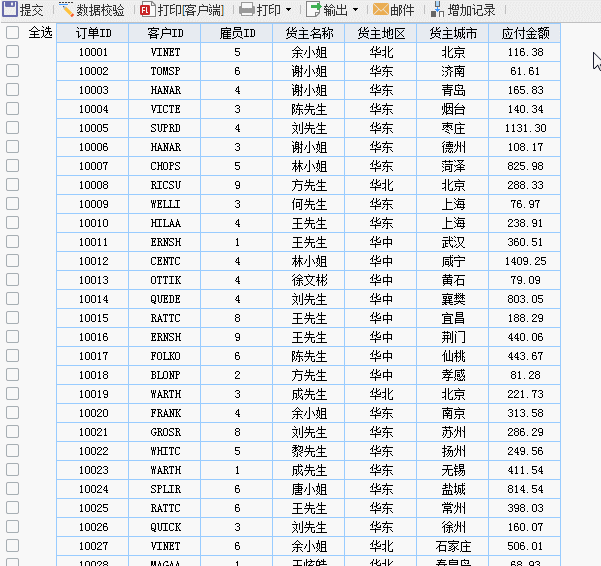Select the customer cell CHOPS
Screen dimensions: 601x566
click(165, 166)
